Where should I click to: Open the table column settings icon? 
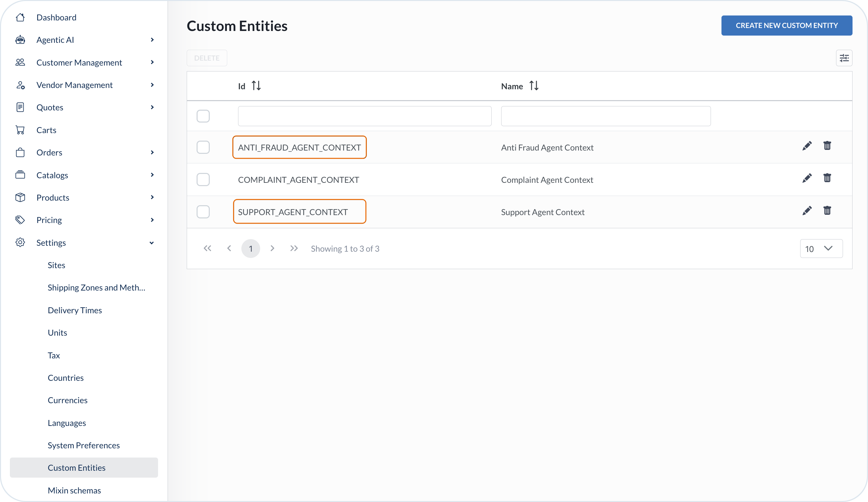(x=844, y=58)
